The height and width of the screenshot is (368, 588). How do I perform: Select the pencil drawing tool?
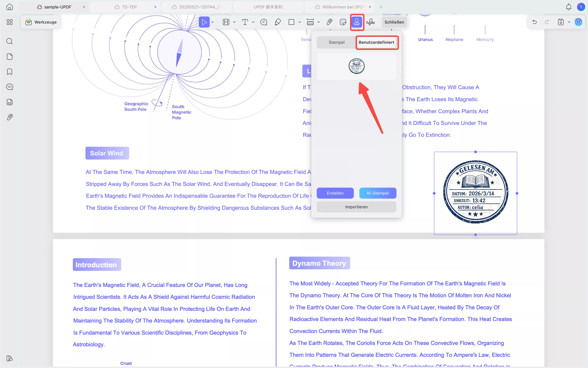pos(278,22)
